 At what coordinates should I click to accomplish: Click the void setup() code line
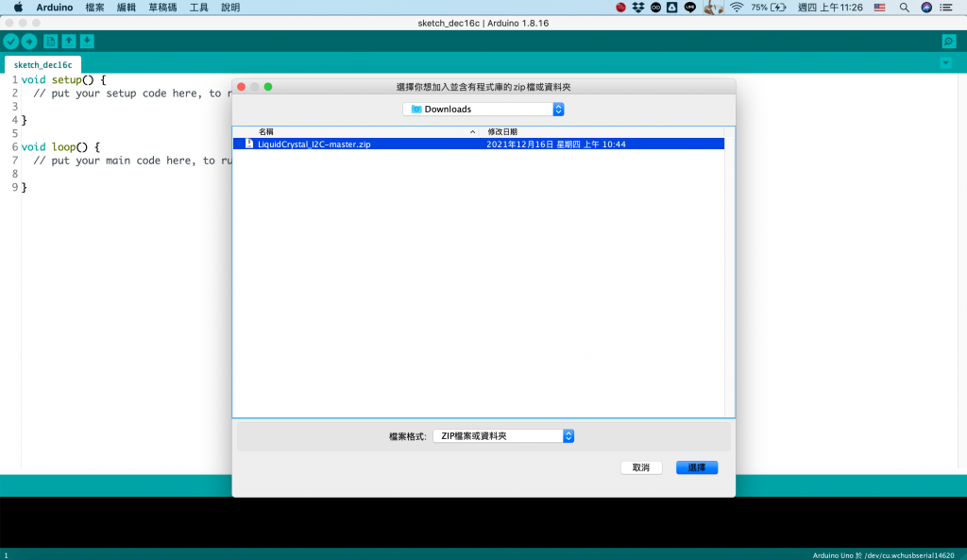[x=63, y=80]
